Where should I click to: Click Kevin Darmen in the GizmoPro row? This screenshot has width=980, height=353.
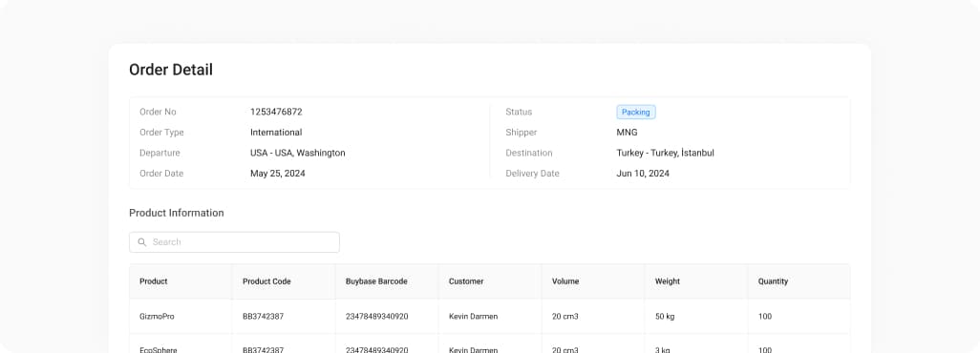(473, 317)
